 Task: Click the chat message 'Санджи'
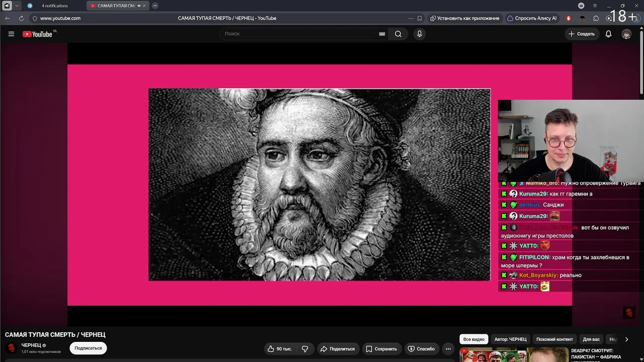(x=553, y=205)
